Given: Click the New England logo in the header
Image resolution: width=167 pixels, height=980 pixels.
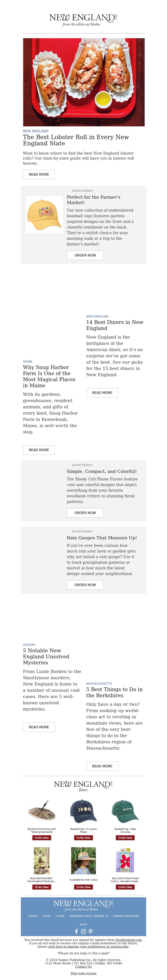Looking at the screenshot, I should click(x=83, y=20).
